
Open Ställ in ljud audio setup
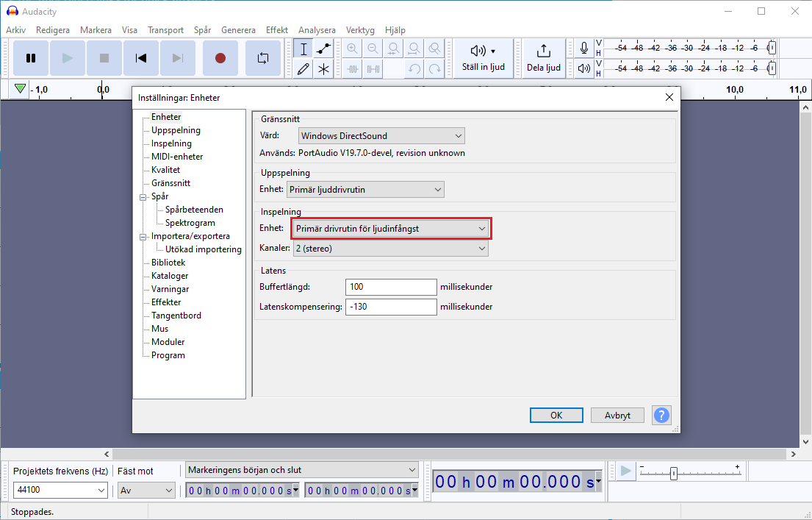(483, 57)
